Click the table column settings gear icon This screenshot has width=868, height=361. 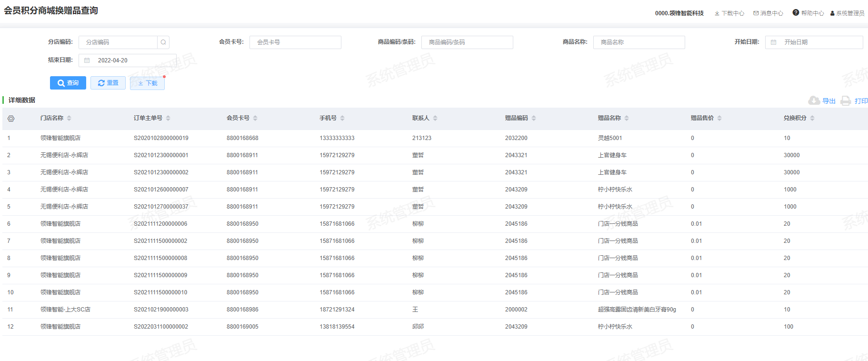pyautogui.click(x=11, y=119)
